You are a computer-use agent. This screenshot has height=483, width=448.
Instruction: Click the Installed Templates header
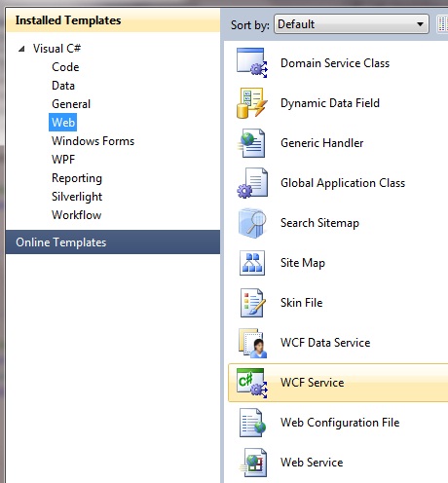click(x=68, y=20)
